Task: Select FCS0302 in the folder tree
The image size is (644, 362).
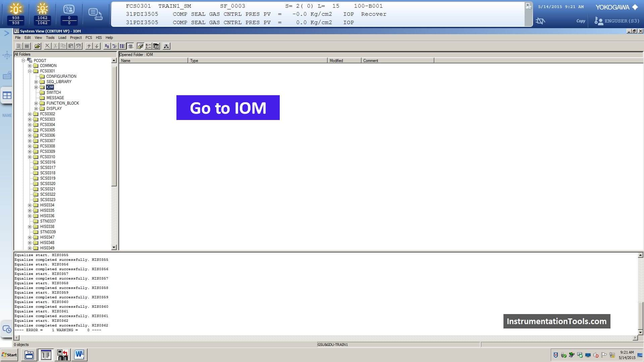Action: [x=47, y=114]
